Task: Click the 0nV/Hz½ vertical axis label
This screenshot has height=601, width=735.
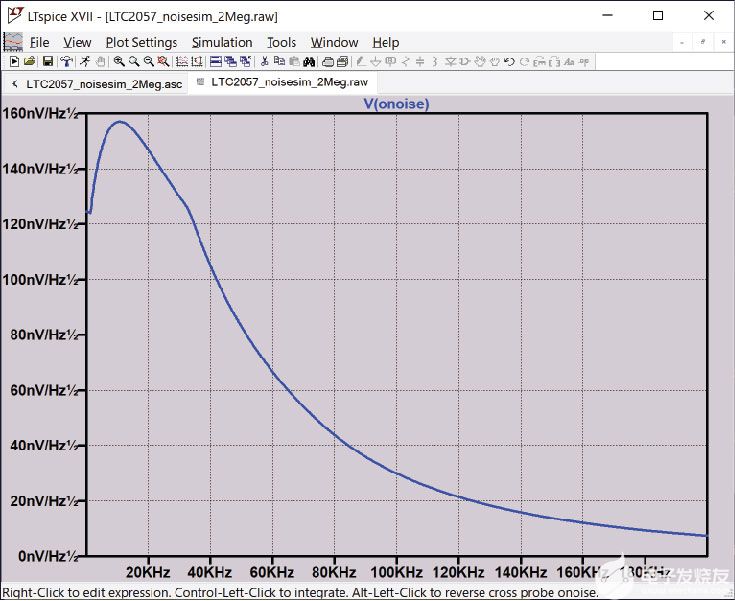Action: (49, 556)
